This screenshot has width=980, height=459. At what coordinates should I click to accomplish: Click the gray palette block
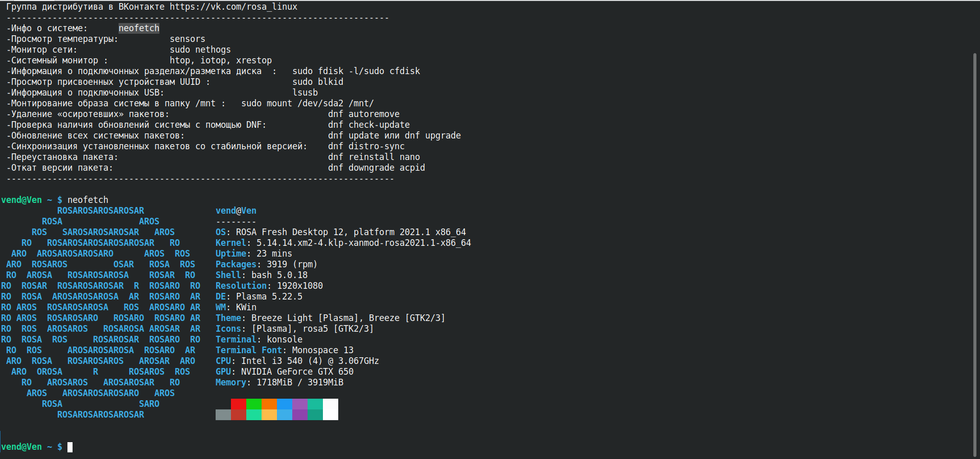(223, 415)
